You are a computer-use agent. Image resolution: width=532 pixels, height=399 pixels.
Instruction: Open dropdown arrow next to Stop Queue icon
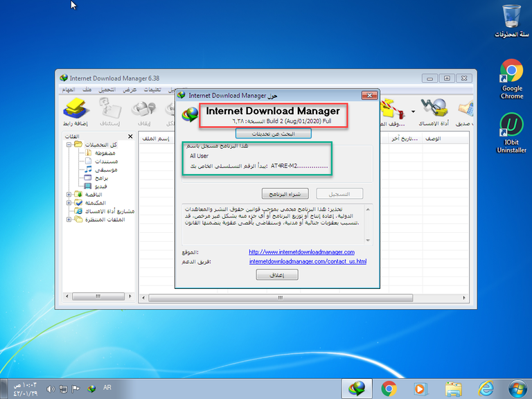pos(413,112)
